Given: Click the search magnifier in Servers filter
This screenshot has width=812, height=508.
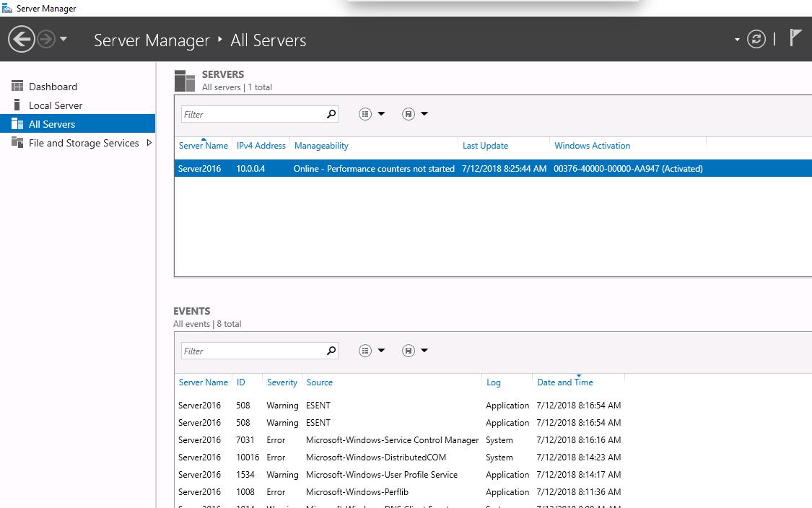Looking at the screenshot, I should 331,114.
